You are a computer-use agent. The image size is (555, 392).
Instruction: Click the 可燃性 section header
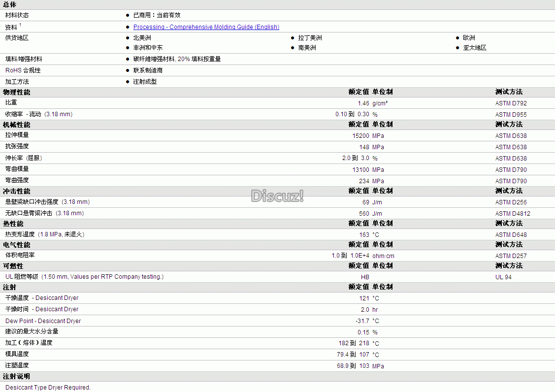(x=13, y=266)
